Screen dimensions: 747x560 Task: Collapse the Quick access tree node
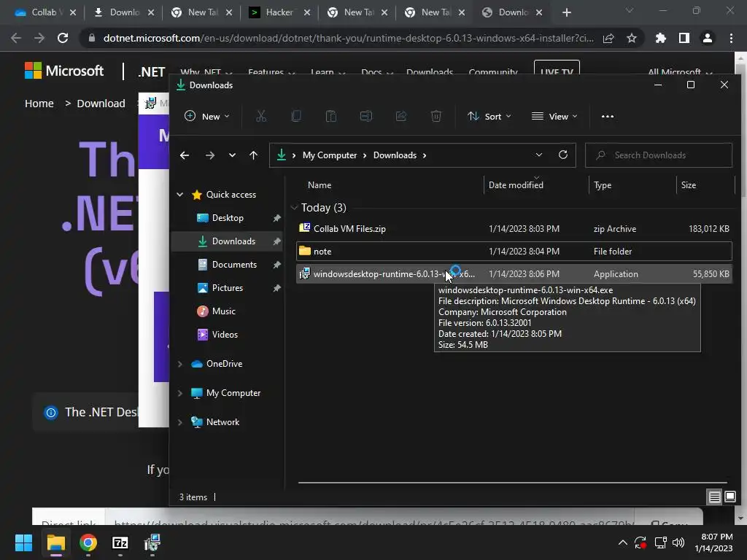180,194
